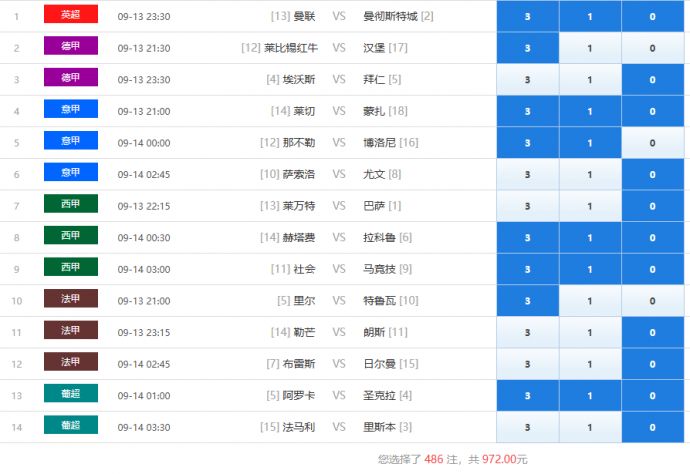
Task: Click the 葡超 badge in the 法马利 row
Action: (x=71, y=425)
